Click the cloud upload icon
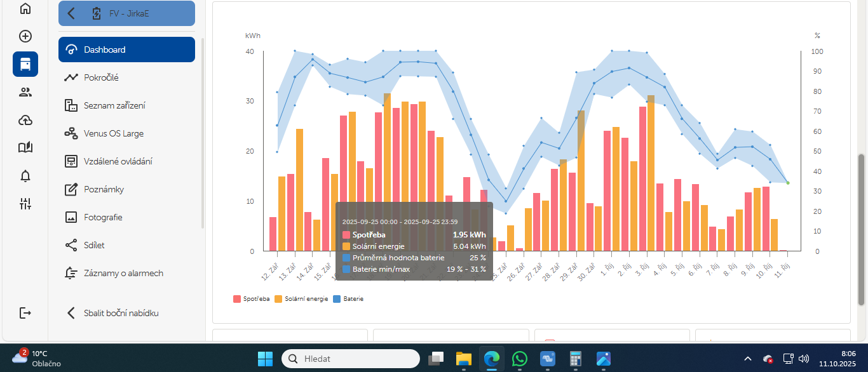 [25, 120]
